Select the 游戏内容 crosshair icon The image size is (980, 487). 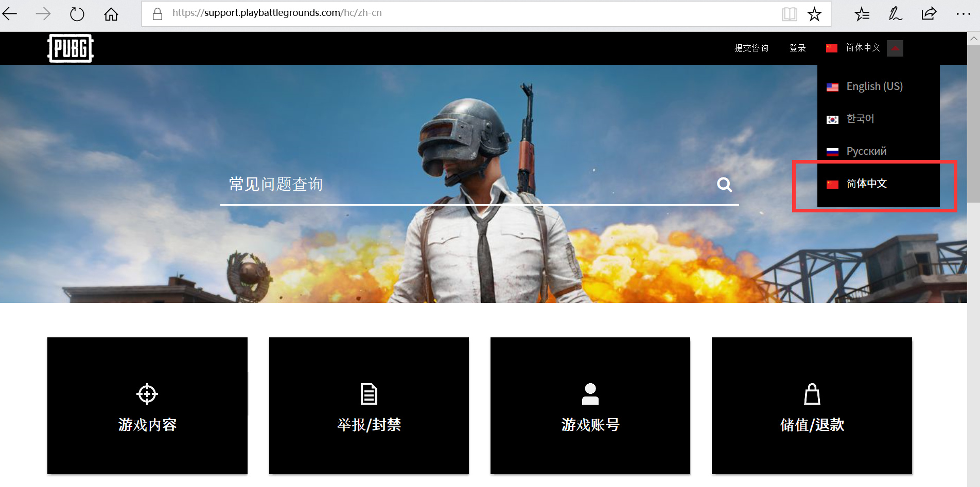point(147,393)
